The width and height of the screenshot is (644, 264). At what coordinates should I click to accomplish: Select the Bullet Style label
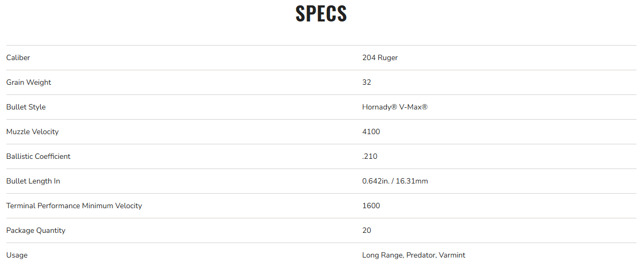(26, 107)
